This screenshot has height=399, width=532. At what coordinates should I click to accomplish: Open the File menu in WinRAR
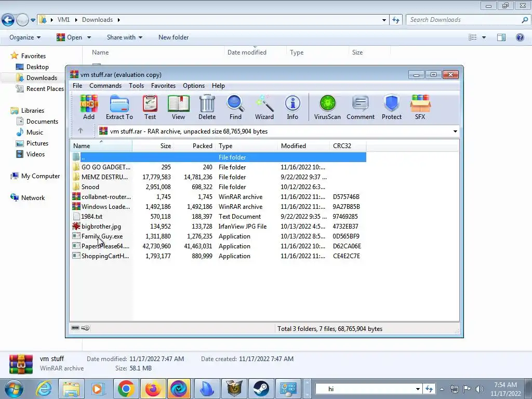pyautogui.click(x=77, y=86)
